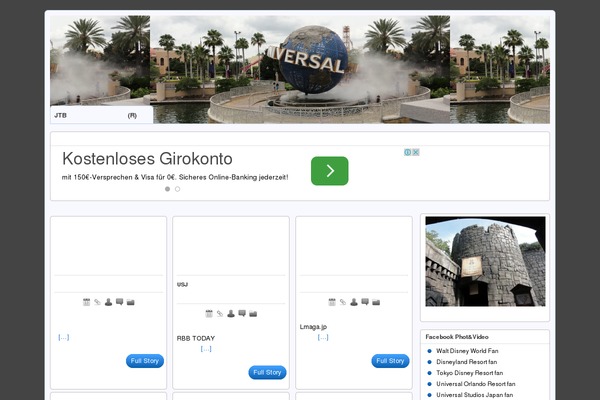The width and height of the screenshot is (600, 400).
Task: Click the ad text mentioning 150€-Versprechen
Action: click(x=175, y=177)
